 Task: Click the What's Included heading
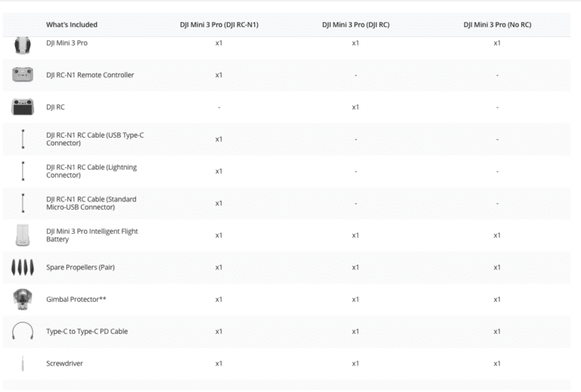point(71,25)
